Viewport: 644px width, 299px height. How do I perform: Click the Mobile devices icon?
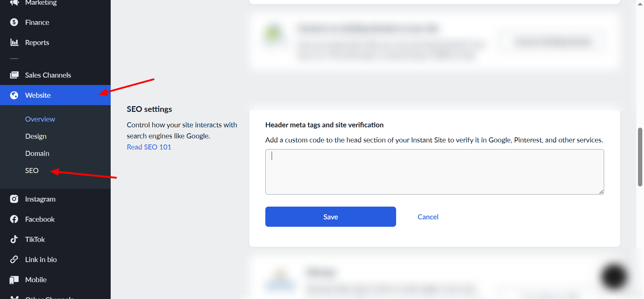[14, 280]
